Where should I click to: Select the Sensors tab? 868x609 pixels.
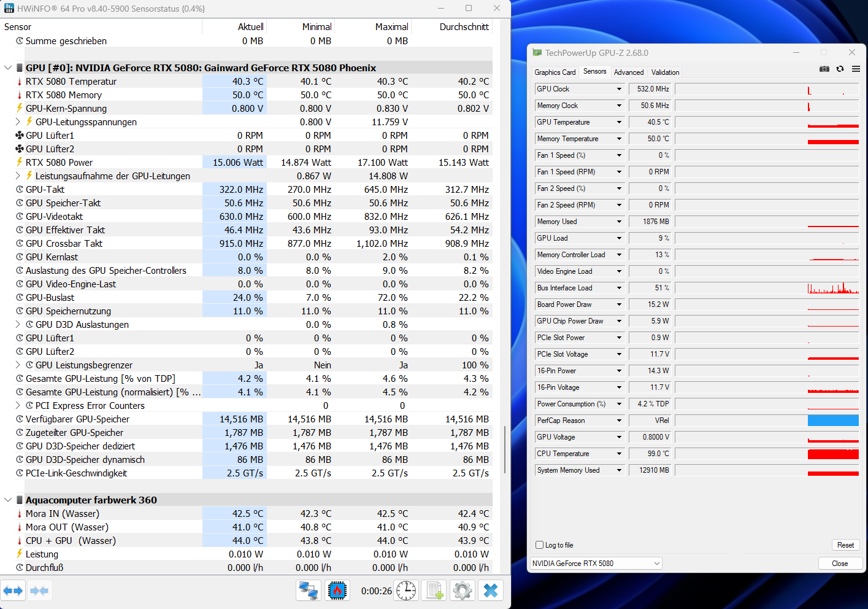click(x=594, y=71)
